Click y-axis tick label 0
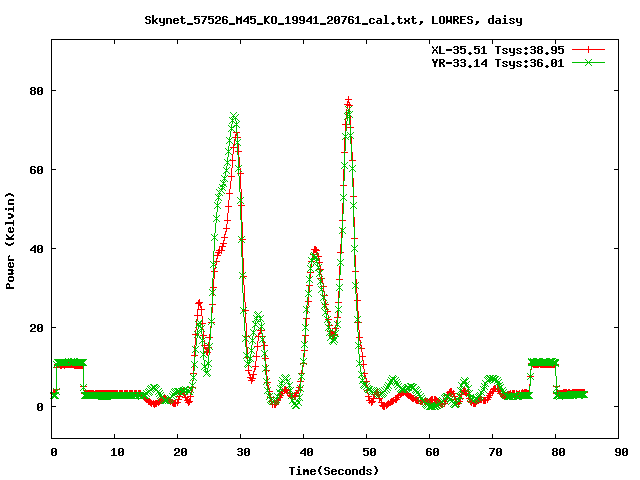The image size is (640, 480). pos(40,407)
